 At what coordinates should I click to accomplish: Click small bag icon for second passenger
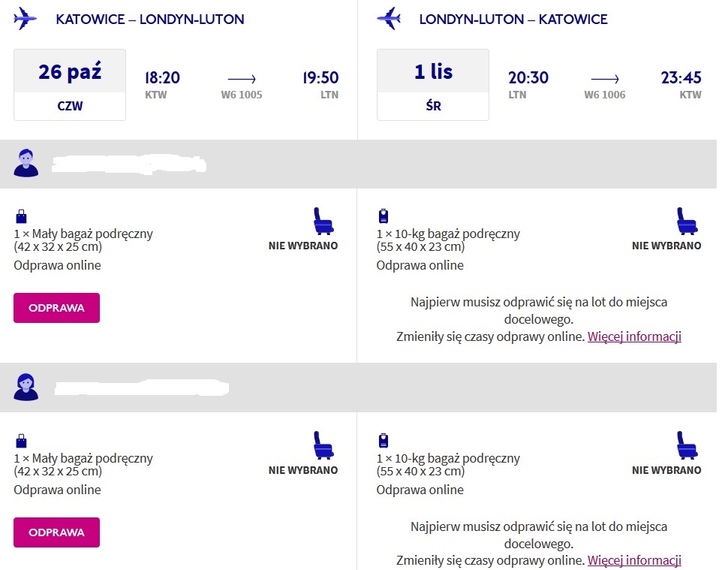(21, 441)
